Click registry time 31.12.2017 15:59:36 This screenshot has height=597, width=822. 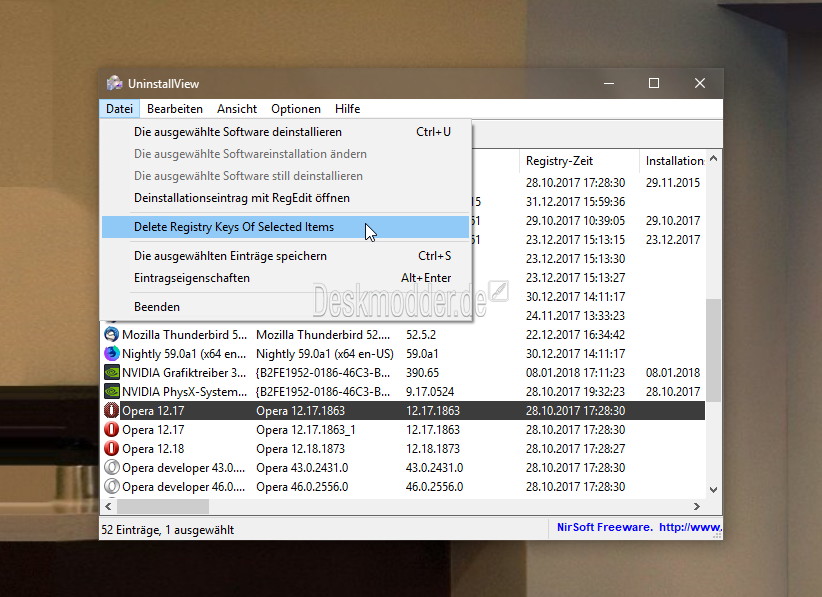[x=575, y=202]
